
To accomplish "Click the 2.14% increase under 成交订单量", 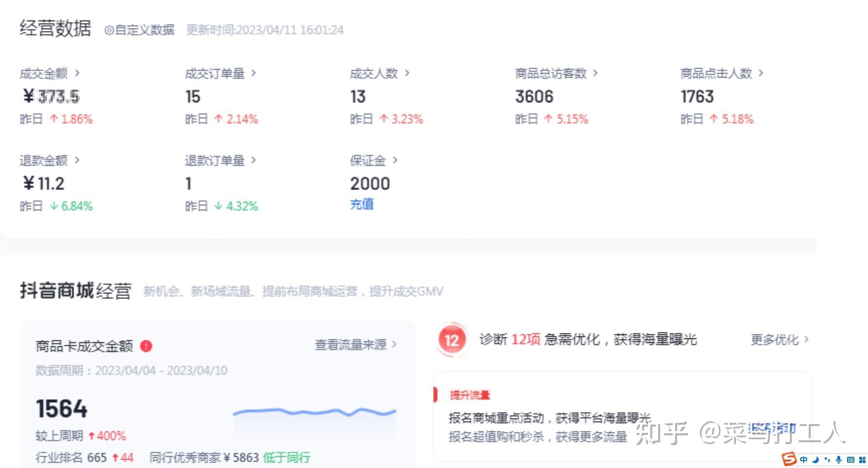I will [x=236, y=119].
